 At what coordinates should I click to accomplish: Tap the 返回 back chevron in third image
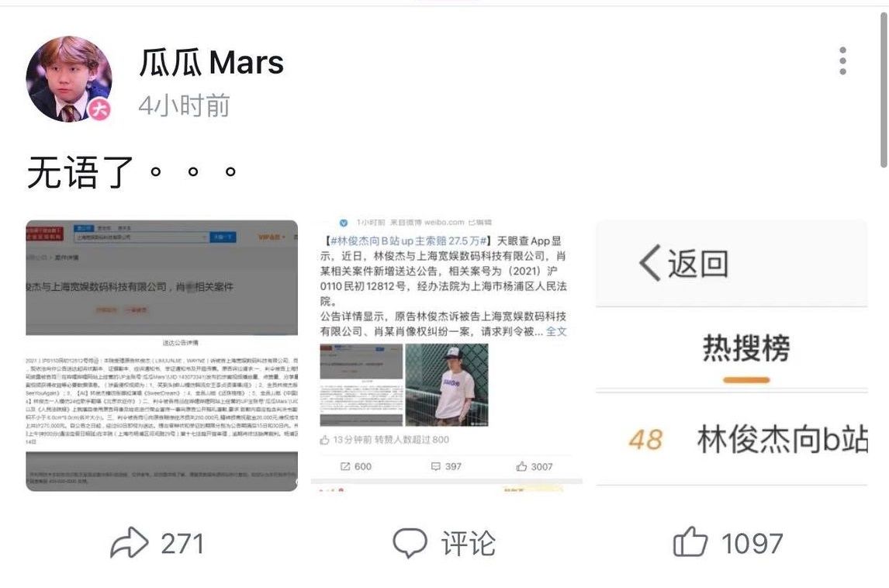650,263
